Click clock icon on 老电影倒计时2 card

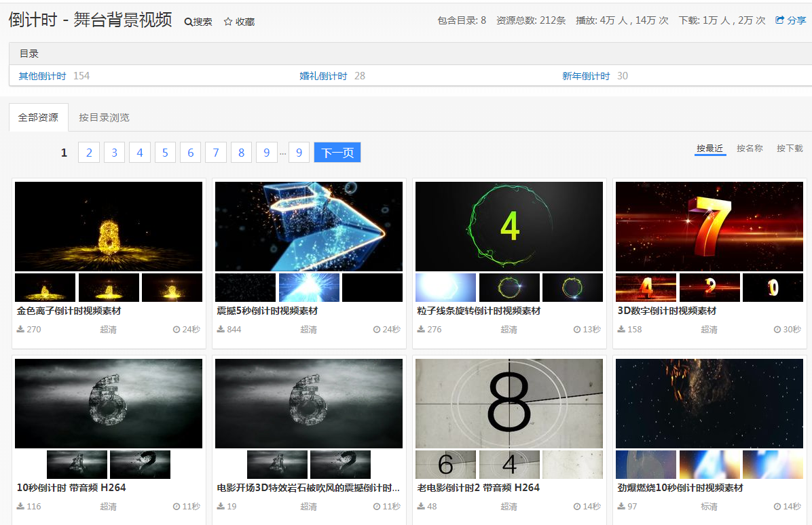[x=577, y=507]
